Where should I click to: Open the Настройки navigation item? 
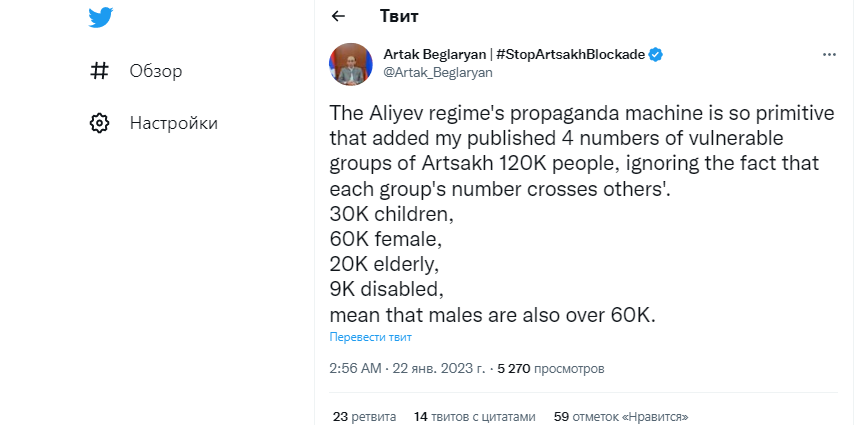[173, 124]
